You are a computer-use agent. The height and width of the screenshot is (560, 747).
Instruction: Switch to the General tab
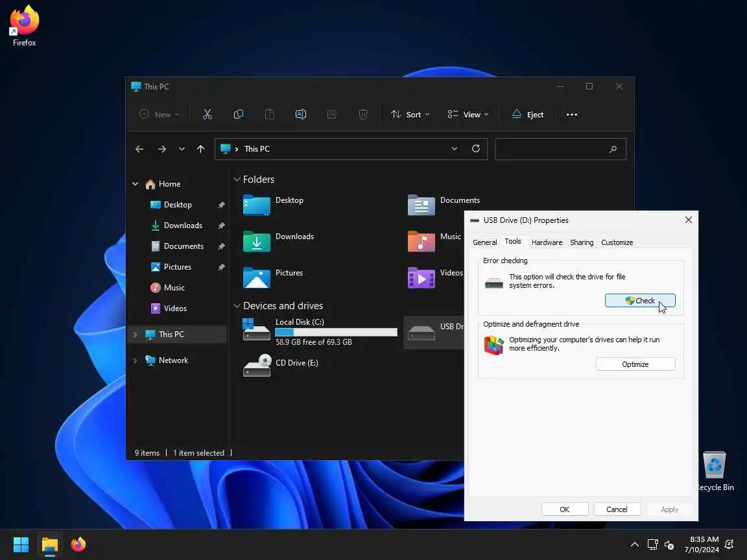click(484, 242)
